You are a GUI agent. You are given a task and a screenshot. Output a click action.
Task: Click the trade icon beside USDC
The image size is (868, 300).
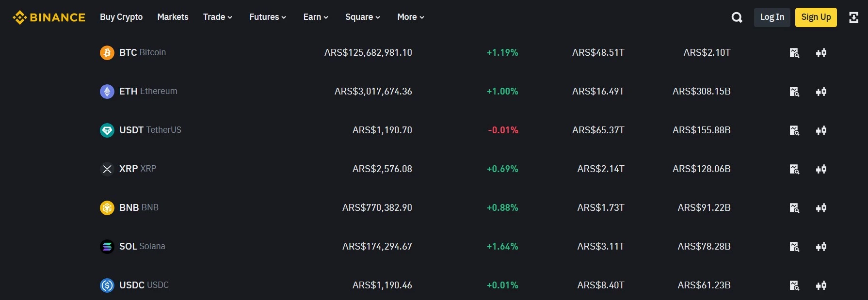[821, 285]
